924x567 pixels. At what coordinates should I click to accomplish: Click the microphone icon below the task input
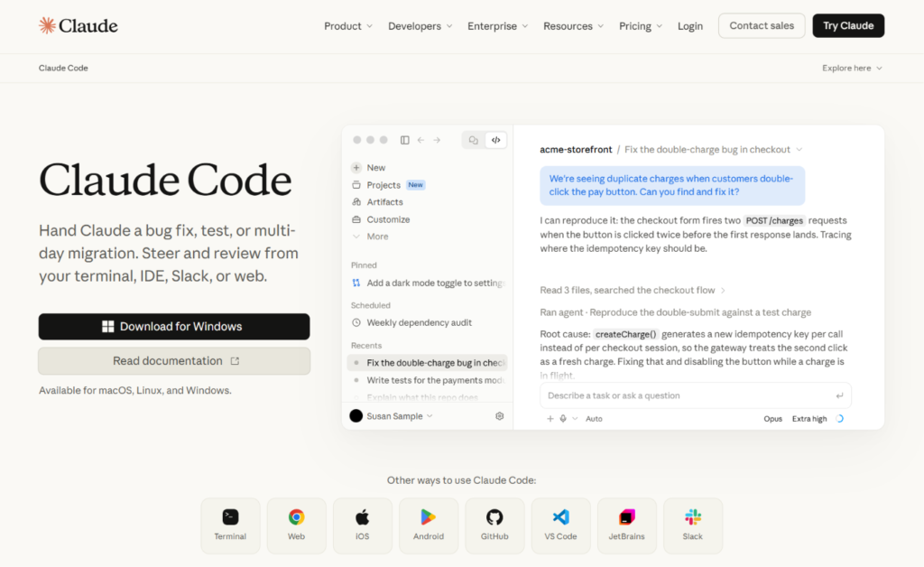[563, 419]
